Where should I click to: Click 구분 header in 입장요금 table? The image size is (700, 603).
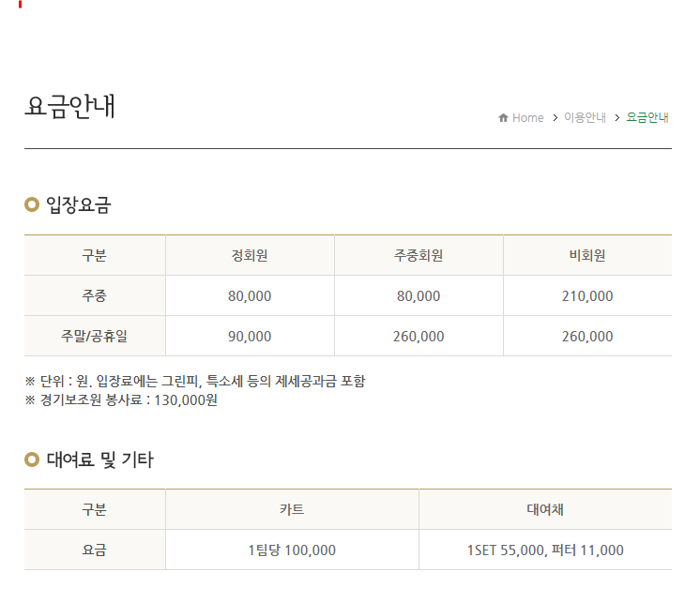[x=94, y=256]
